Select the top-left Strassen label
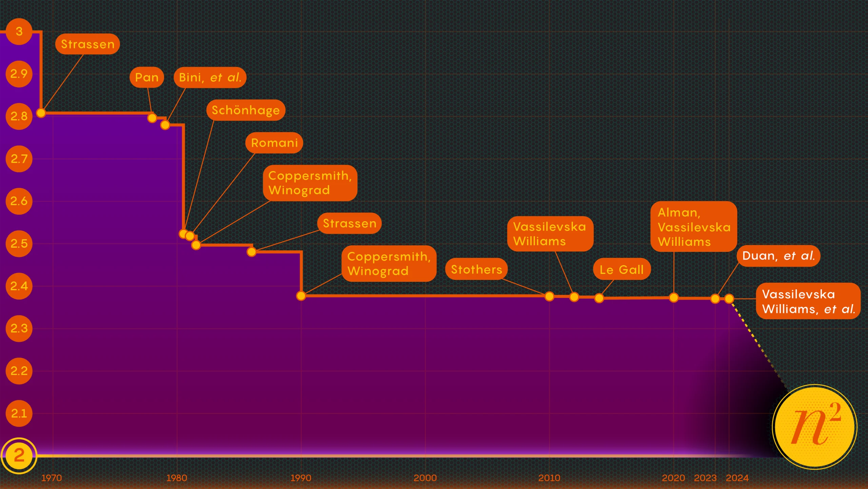The height and width of the screenshot is (489, 868). 87,44
